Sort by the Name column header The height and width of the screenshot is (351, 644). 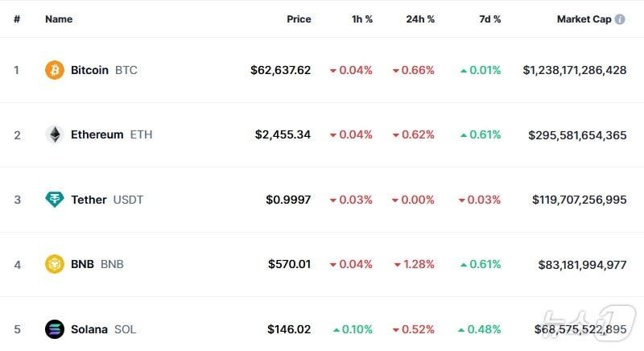click(59, 19)
